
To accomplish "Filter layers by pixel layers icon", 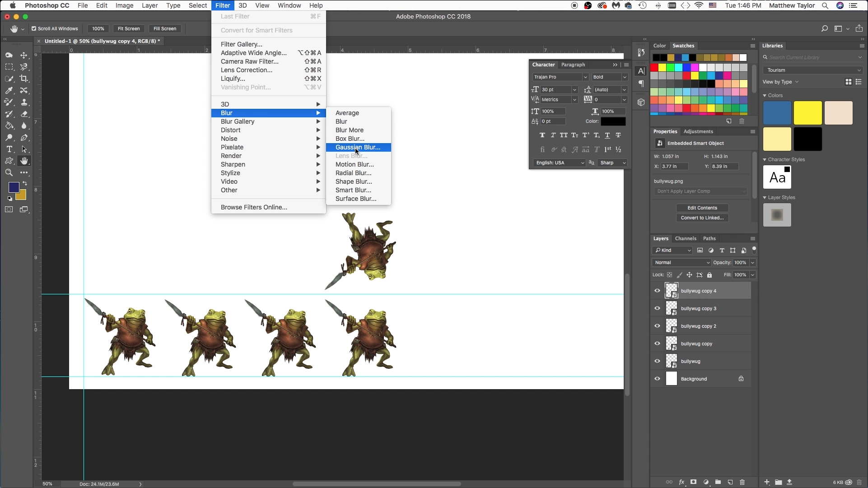I will [x=700, y=250].
